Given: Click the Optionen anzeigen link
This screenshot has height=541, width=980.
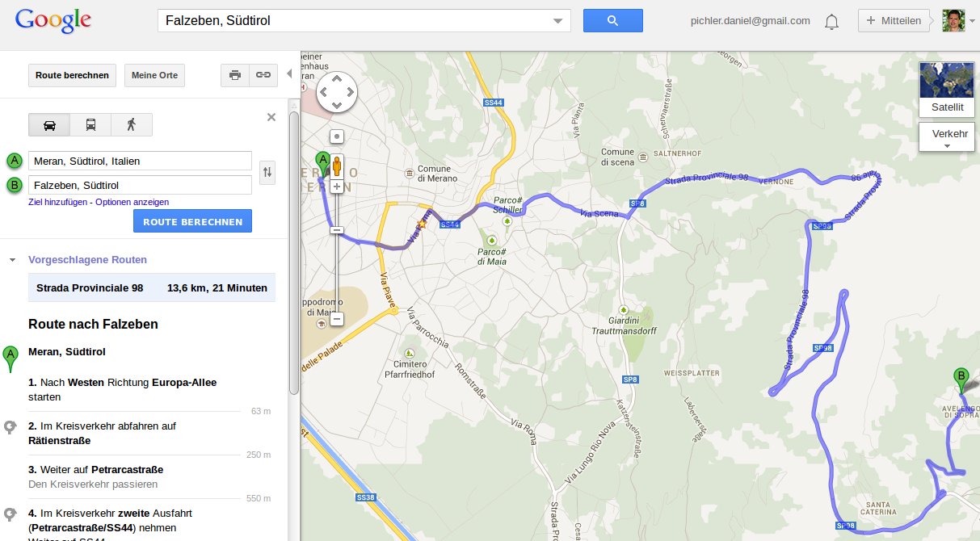Looking at the screenshot, I should pos(132,202).
